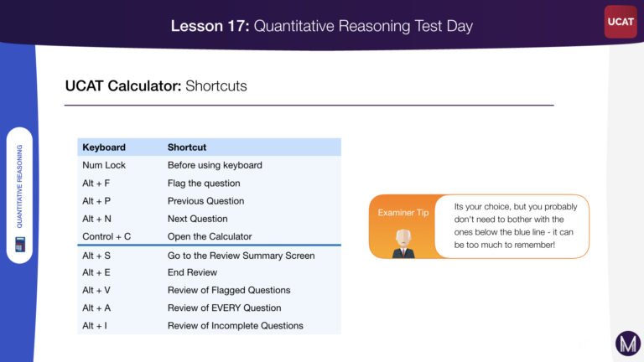Click 'Open the Calculator' description
The height and width of the screenshot is (362, 644).
point(210,236)
